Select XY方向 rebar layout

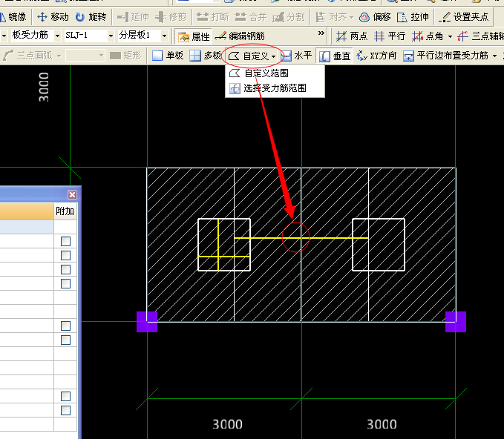click(376, 56)
